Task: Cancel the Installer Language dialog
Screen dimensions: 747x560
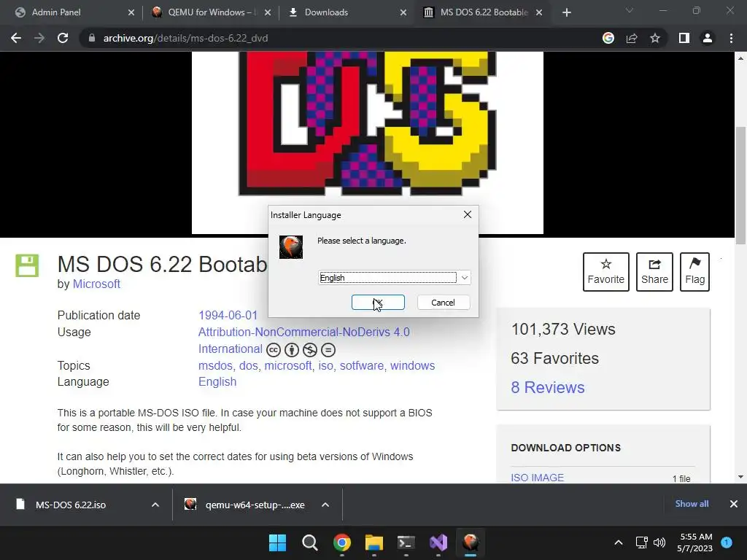Action: coord(444,303)
